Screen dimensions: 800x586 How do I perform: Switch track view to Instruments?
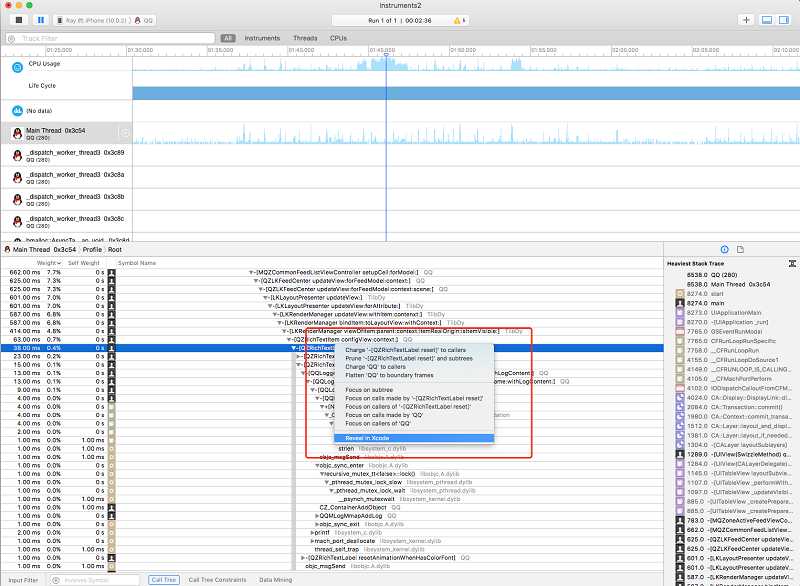tap(262, 38)
